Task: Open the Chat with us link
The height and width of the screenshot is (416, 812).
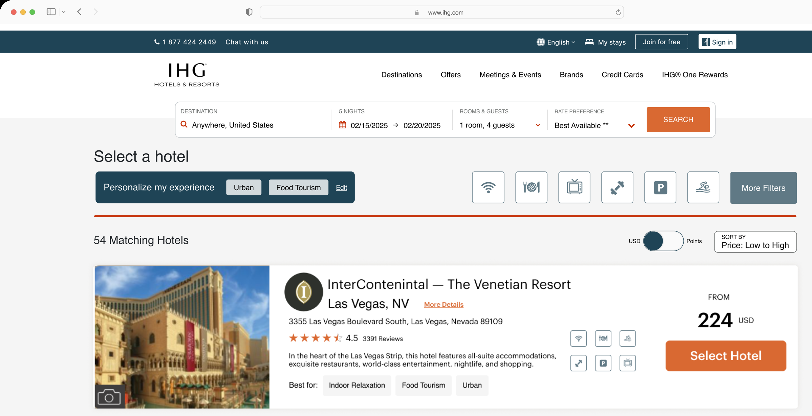Action: [247, 42]
